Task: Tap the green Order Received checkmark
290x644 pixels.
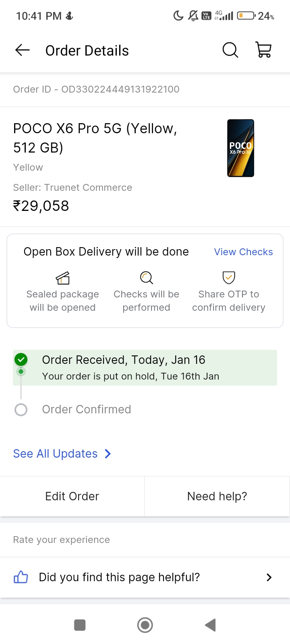Action: click(x=21, y=359)
